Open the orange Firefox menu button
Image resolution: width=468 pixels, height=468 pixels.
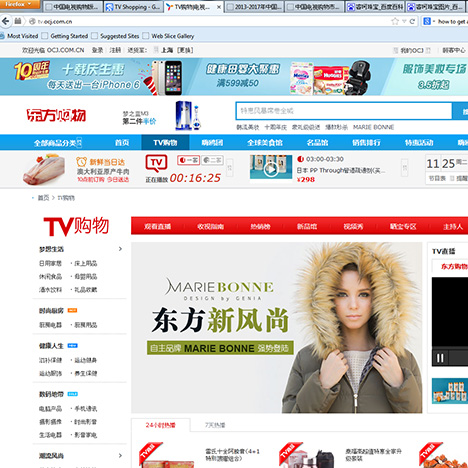(x=19, y=4)
